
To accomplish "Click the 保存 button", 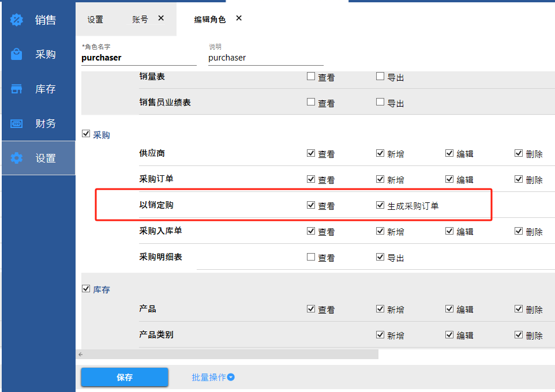I will point(125,378).
